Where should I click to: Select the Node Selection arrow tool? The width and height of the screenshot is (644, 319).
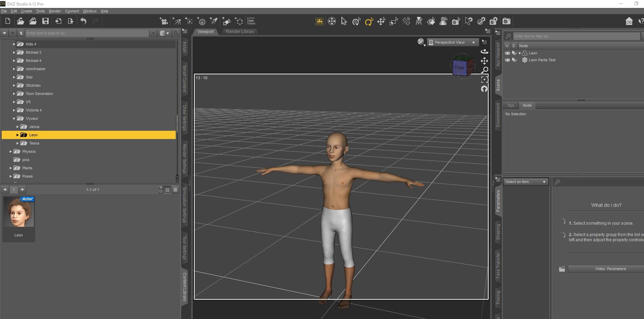(x=344, y=21)
